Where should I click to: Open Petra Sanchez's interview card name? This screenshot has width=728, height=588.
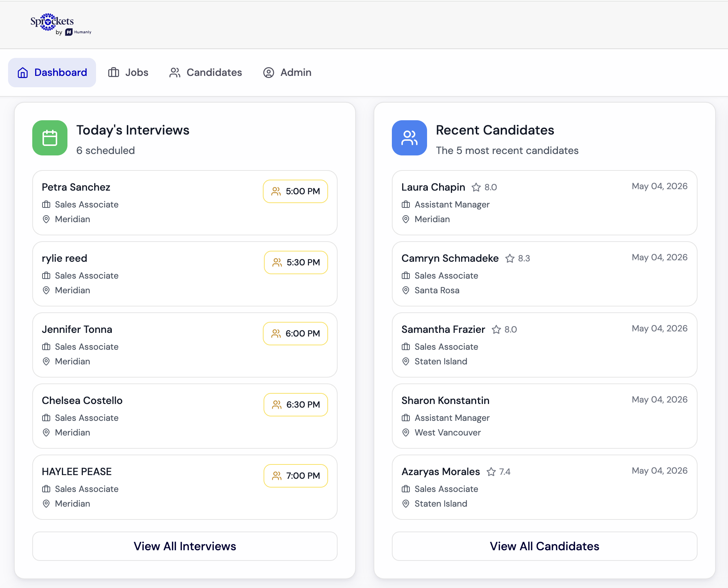pyautogui.click(x=76, y=187)
